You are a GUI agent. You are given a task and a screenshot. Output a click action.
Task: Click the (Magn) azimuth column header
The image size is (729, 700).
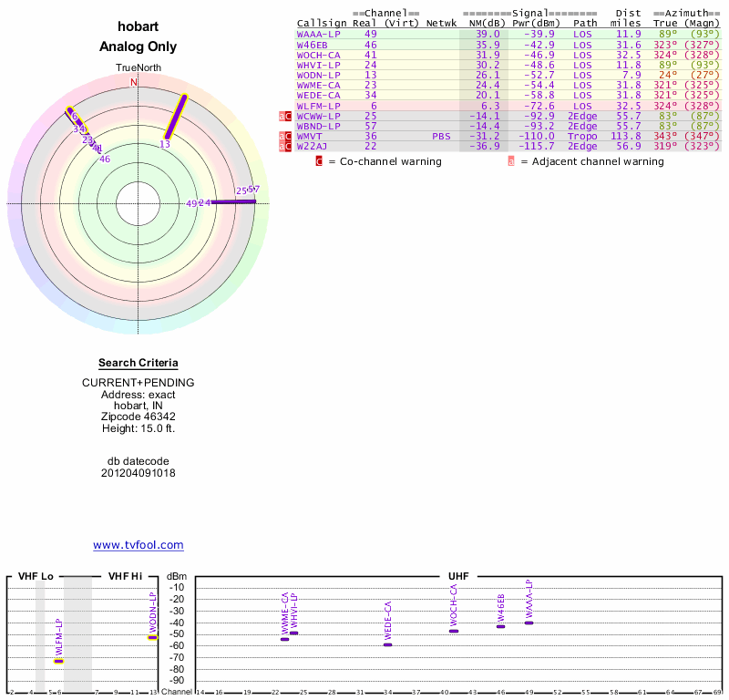(x=702, y=24)
